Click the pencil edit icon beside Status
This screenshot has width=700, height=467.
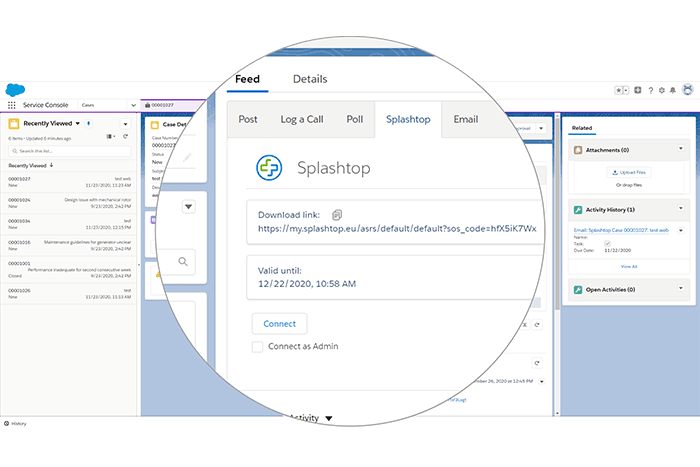(x=187, y=157)
